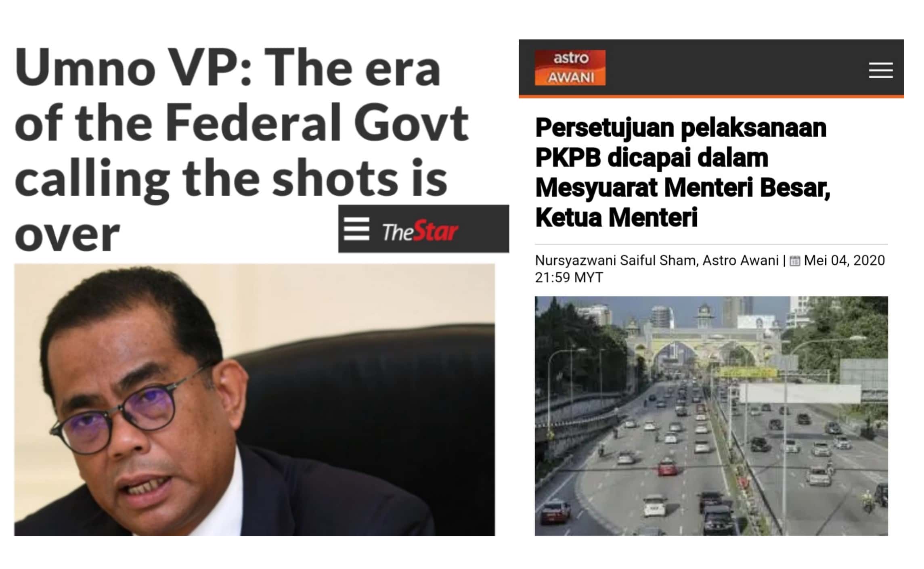The width and height of the screenshot is (924, 569).
Task: Click the Mei 04, 2020 date
Action: click(844, 261)
